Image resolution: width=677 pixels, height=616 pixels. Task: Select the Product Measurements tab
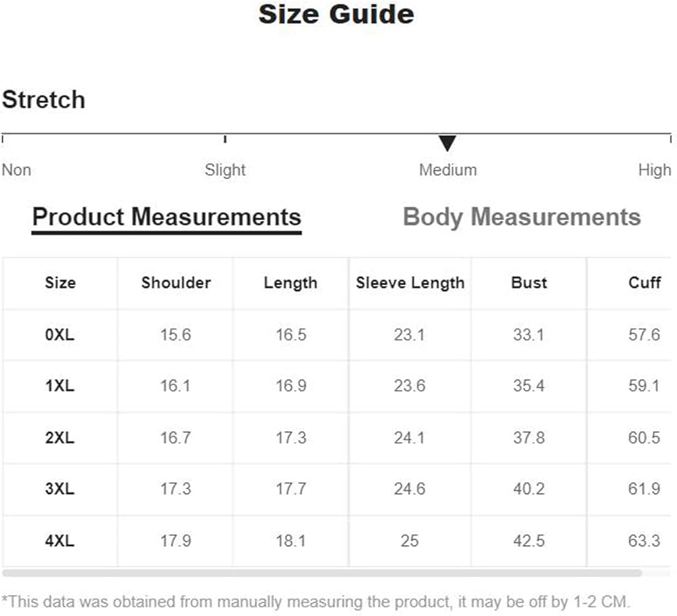(167, 217)
